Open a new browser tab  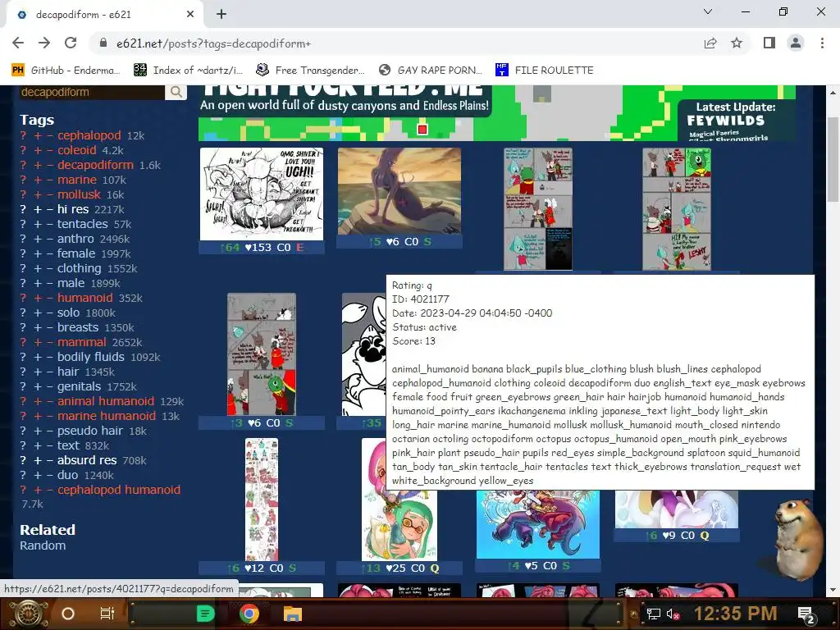[221, 15]
